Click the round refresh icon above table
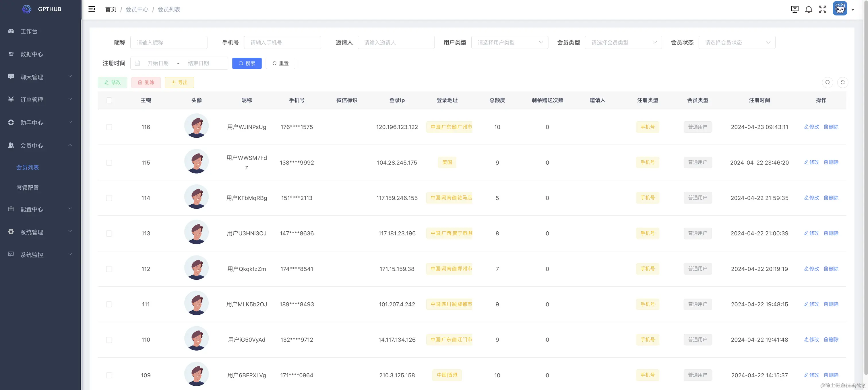The width and height of the screenshot is (868, 390). point(842,82)
